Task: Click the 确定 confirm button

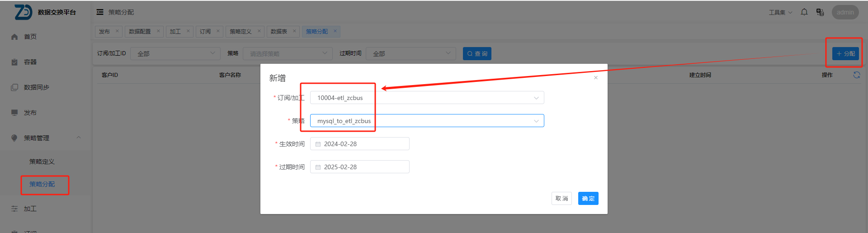Action: click(x=588, y=199)
